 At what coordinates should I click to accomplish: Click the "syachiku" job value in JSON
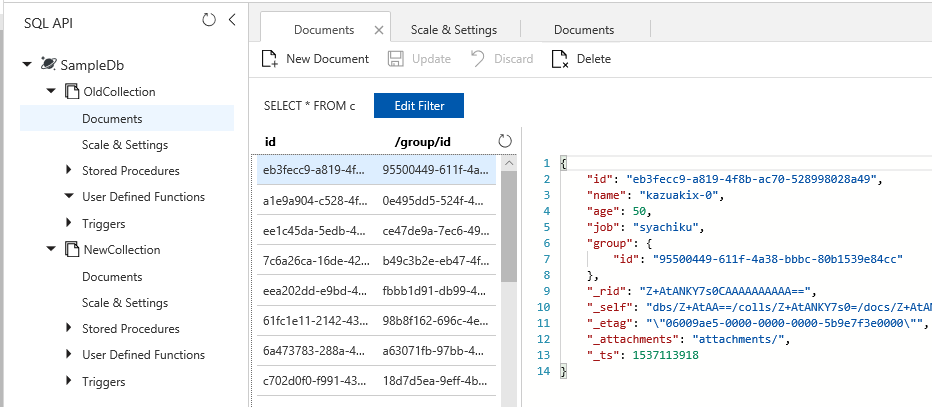[x=667, y=226]
